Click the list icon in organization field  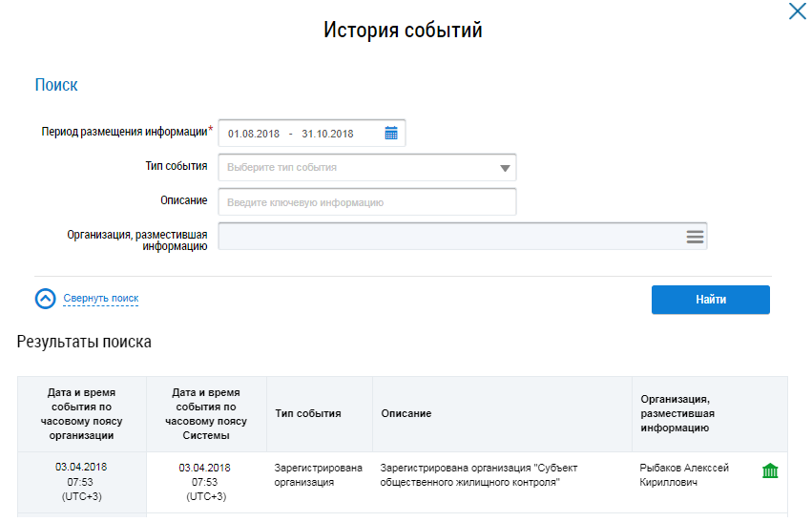coord(695,237)
